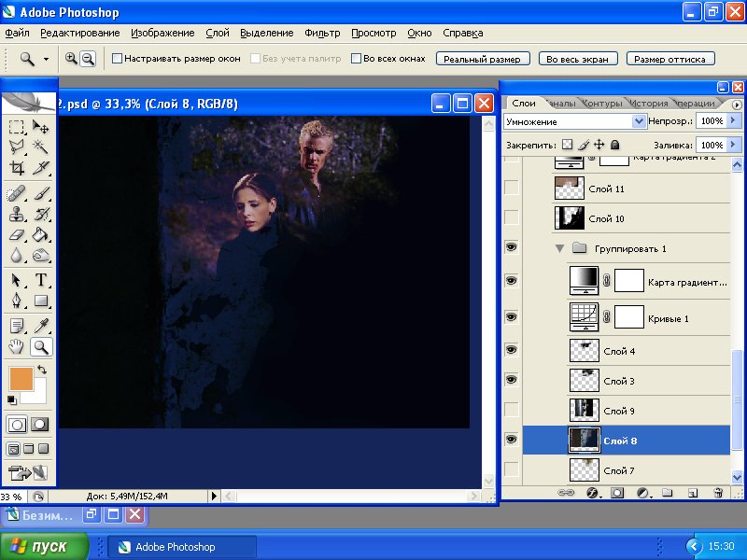Show layer Слой 9 visibility box
The width and height of the screenshot is (747, 560).
(511, 410)
